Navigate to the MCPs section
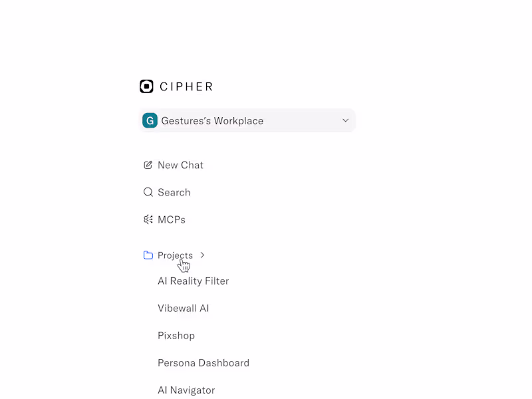 (x=172, y=219)
